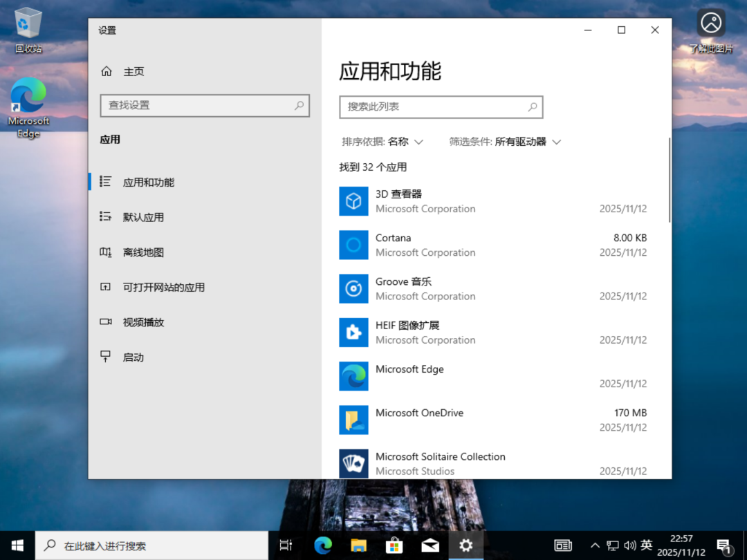Click the magnifier in 查找设置 box

pos(299,105)
